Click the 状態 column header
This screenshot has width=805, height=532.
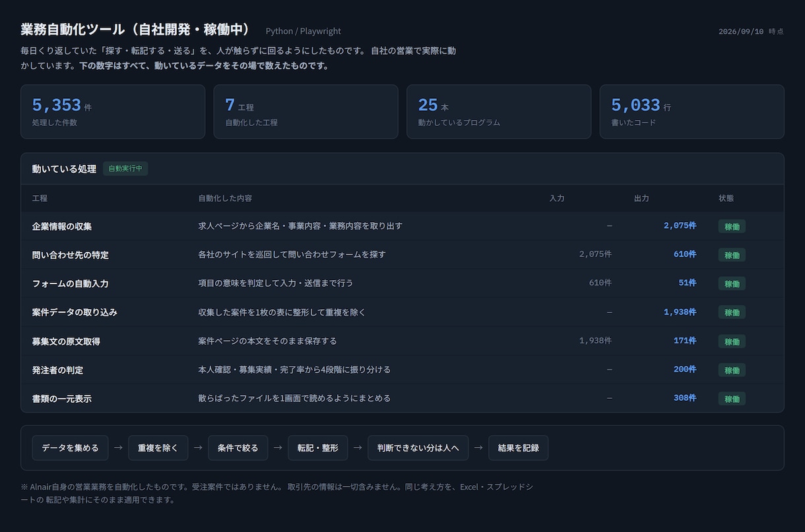coord(726,198)
